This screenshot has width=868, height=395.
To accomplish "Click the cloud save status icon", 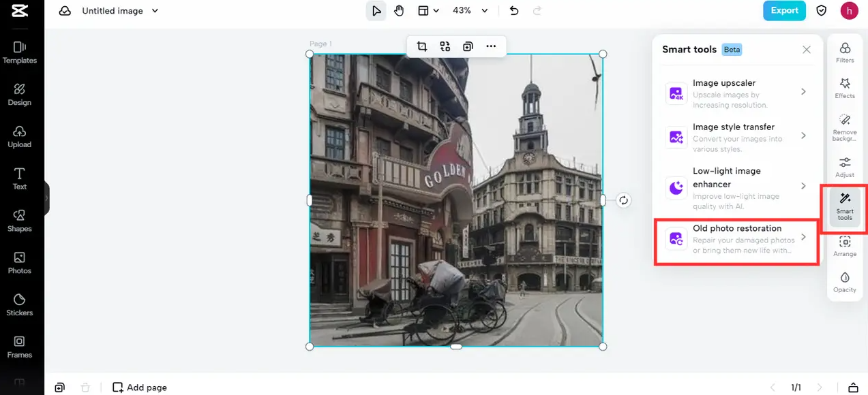I will [65, 11].
